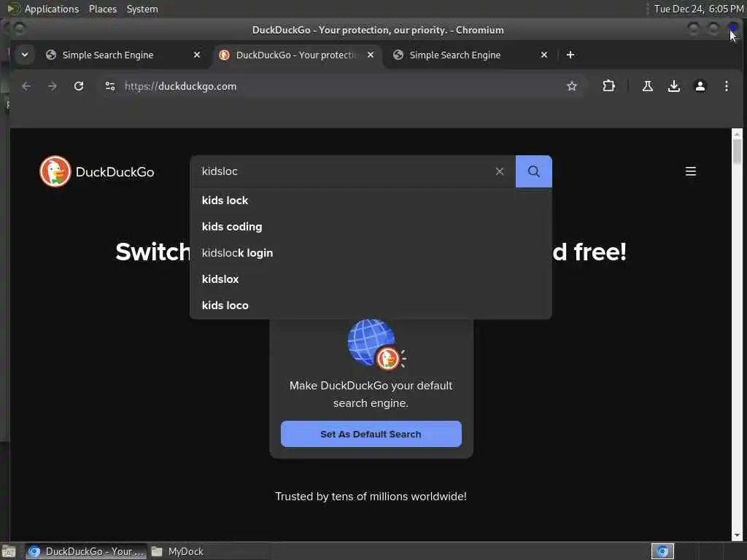Select the DuckDuckGo tab
747x560 pixels.
point(296,55)
